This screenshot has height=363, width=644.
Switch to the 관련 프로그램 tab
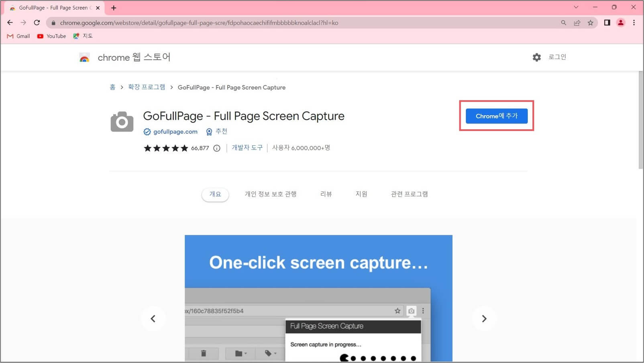409,194
